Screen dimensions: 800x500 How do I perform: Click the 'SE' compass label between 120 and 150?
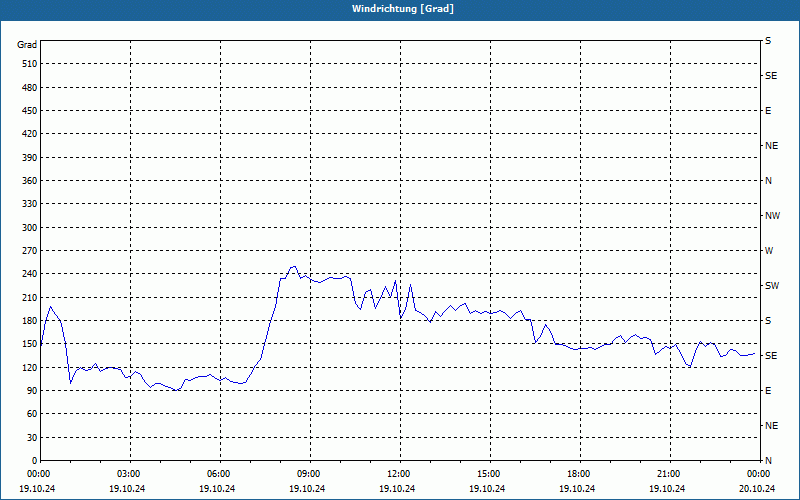[x=771, y=356]
